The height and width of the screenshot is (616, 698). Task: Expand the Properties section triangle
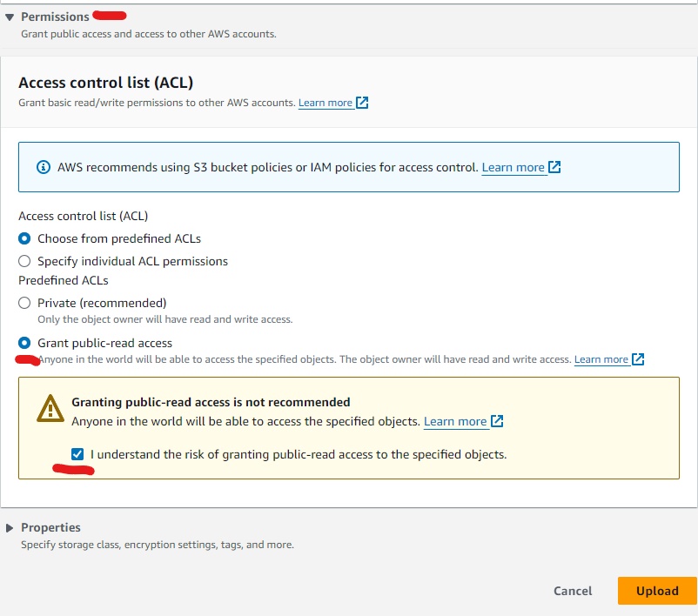(10, 528)
